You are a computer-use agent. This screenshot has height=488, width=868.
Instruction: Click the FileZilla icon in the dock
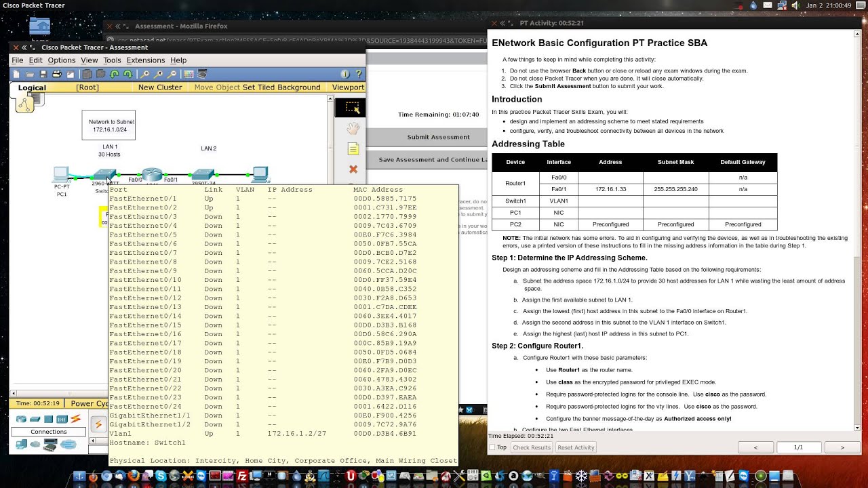click(242, 476)
